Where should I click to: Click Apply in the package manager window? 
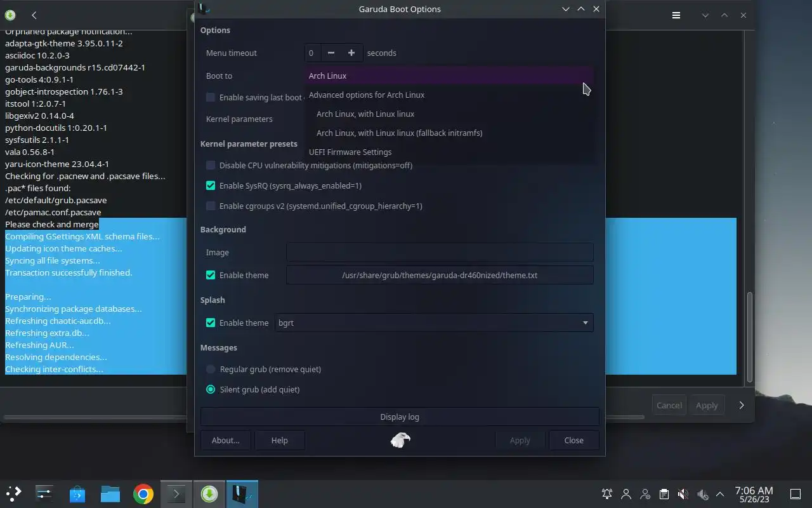[707, 405]
